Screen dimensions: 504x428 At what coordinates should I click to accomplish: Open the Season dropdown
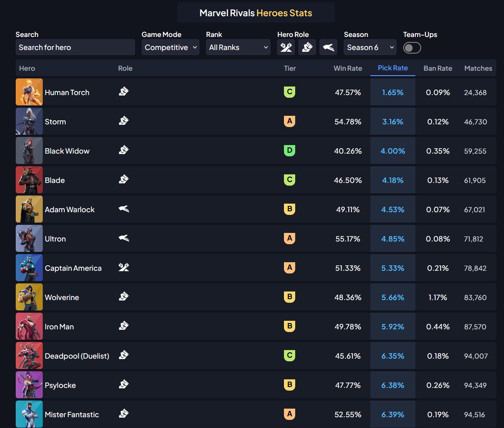(370, 47)
